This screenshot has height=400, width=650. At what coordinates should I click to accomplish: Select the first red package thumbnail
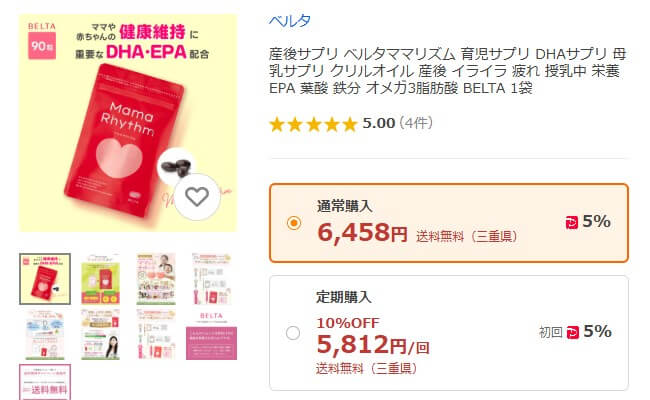45,279
